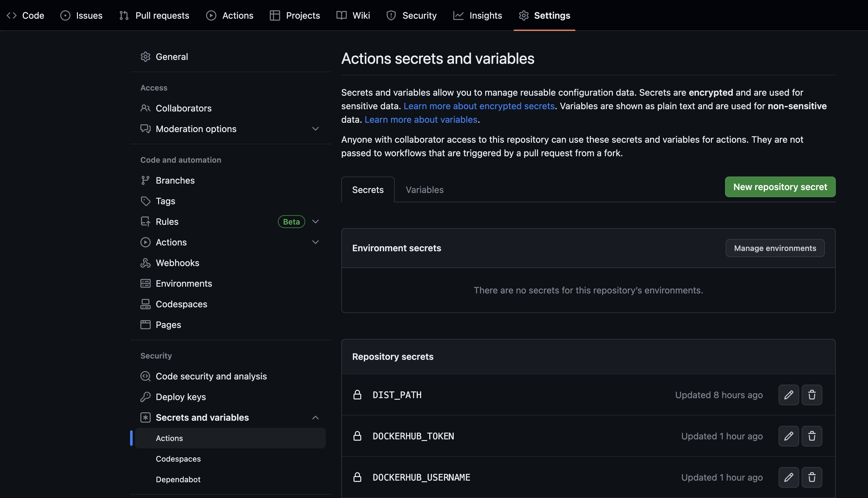Open the Insights repository tab
Image resolution: width=868 pixels, height=498 pixels.
point(477,15)
